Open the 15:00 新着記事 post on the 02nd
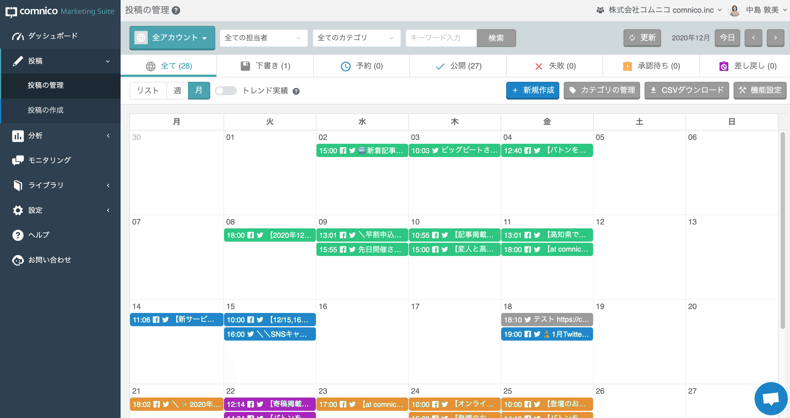Image resolution: width=790 pixels, height=418 pixels. pyautogui.click(x=362, y=151)
